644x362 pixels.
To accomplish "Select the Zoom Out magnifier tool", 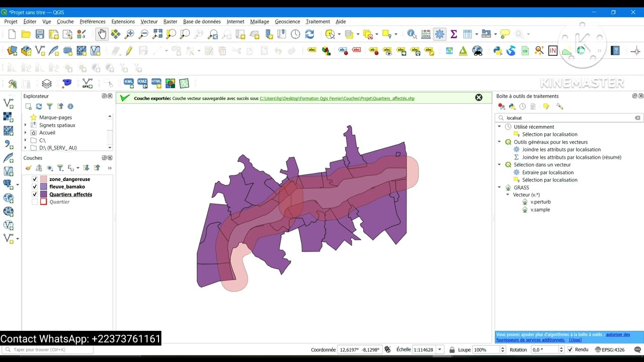I will coord(143,34).
